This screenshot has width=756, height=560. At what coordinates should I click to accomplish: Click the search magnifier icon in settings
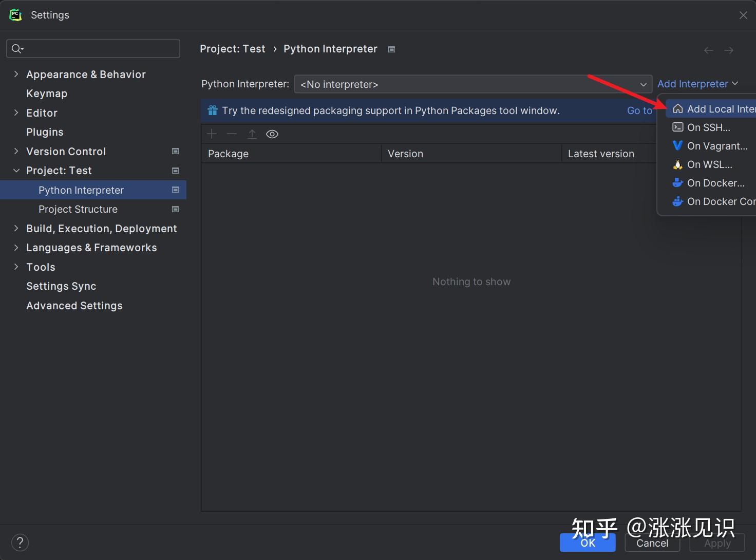pyautogui.click(x=17, y=48)
